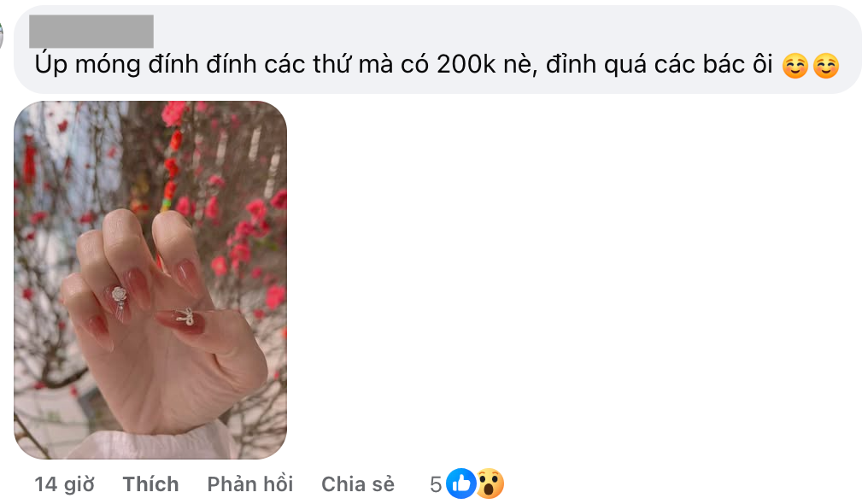Click the bow charm on nail

click(185, 317)
